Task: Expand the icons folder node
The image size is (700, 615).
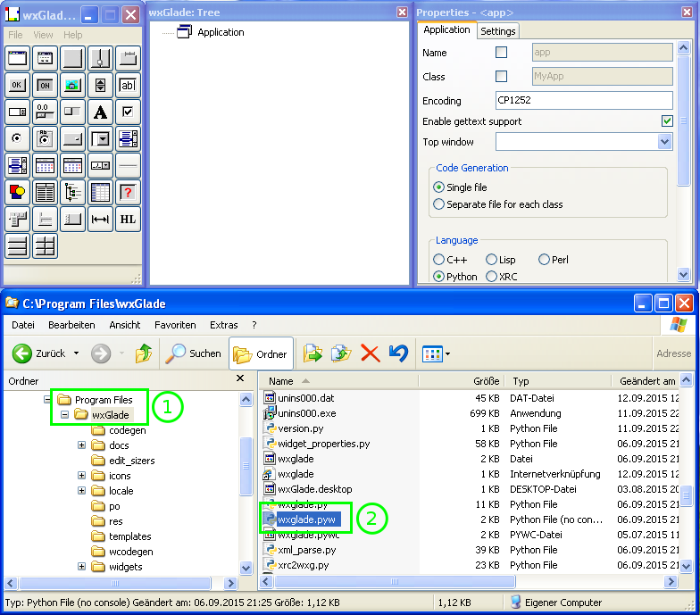Action: coord(81,475)
